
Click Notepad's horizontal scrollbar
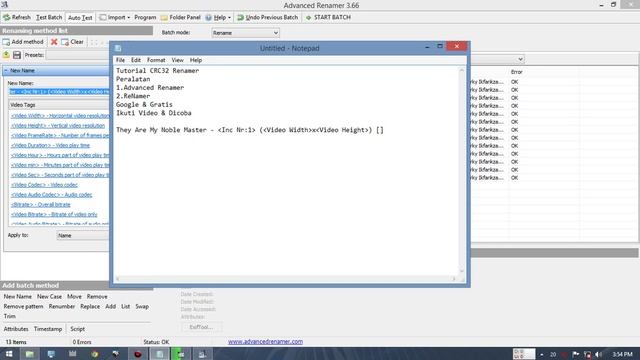(286, 279)
